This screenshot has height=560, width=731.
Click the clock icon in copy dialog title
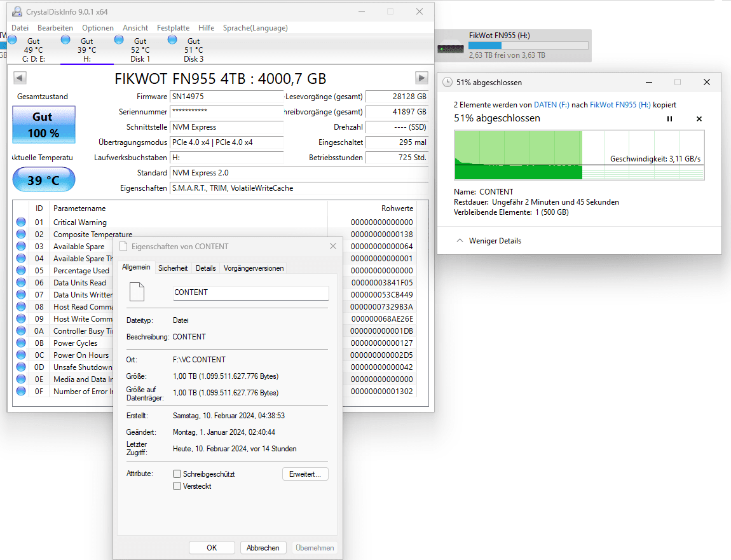click(x=447, y=82)
